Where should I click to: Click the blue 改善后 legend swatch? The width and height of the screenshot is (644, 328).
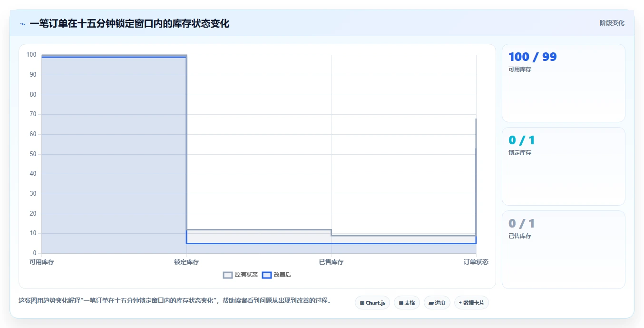[267, 275]
